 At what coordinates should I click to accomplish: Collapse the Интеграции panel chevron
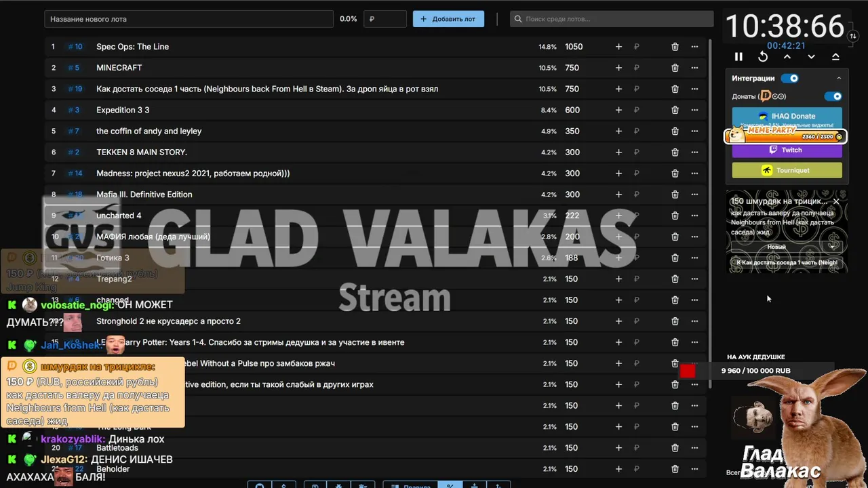pos(839,78)
